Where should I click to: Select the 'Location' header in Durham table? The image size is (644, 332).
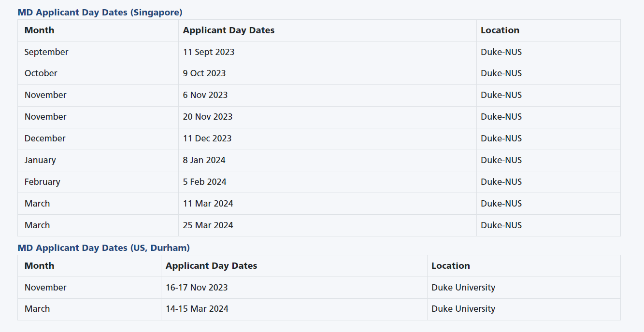[x=451, y=266]
